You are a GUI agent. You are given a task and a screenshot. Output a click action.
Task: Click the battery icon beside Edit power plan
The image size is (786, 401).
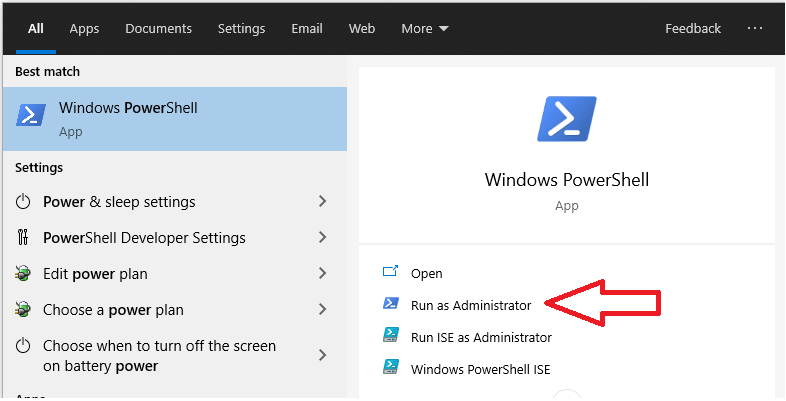(x=23, y=274)
